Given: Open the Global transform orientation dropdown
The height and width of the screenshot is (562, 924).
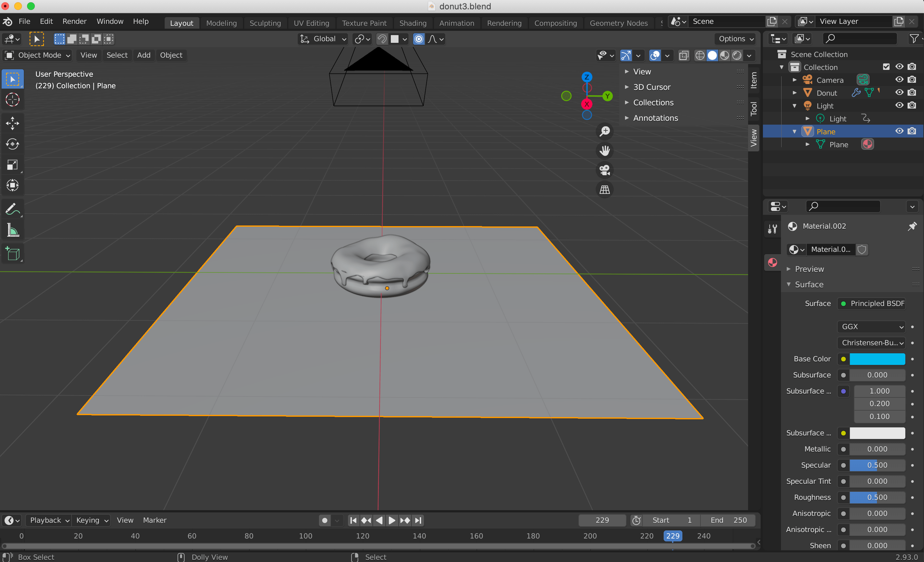Looking at the screenshot, I should pyautogui.click(x=322, y=39).
